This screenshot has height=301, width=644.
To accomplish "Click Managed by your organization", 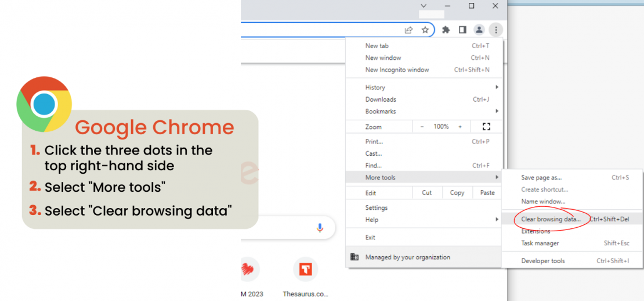I will (424, 257).
